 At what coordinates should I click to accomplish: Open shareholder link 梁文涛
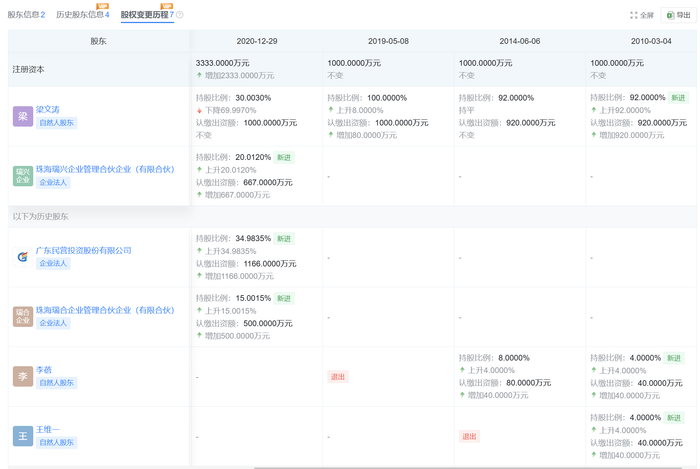pyautogui.click(x=47, y=109)
